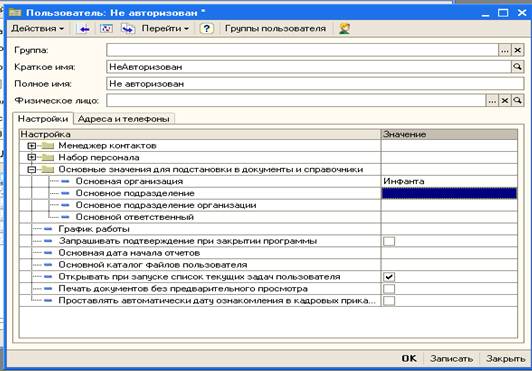
Task: Click Менеджер контактов folder icon
Action: [x=48, y=146]
